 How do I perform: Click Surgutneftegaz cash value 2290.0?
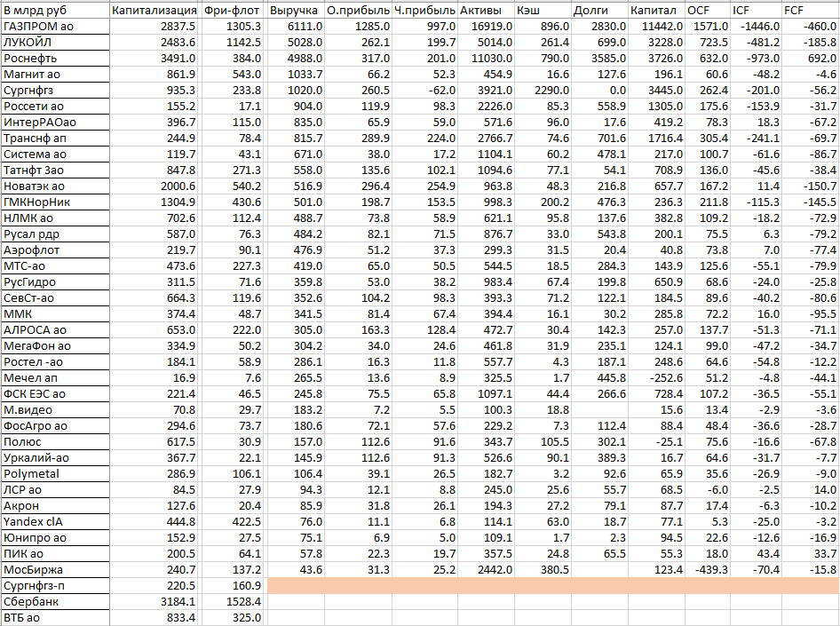click(543, 91)
